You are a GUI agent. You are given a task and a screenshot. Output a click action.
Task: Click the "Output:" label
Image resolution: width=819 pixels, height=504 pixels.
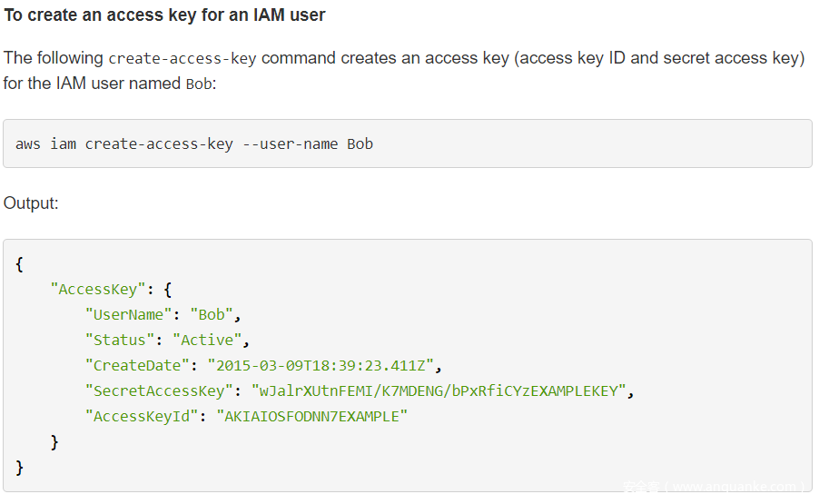[x=31, y=203]
